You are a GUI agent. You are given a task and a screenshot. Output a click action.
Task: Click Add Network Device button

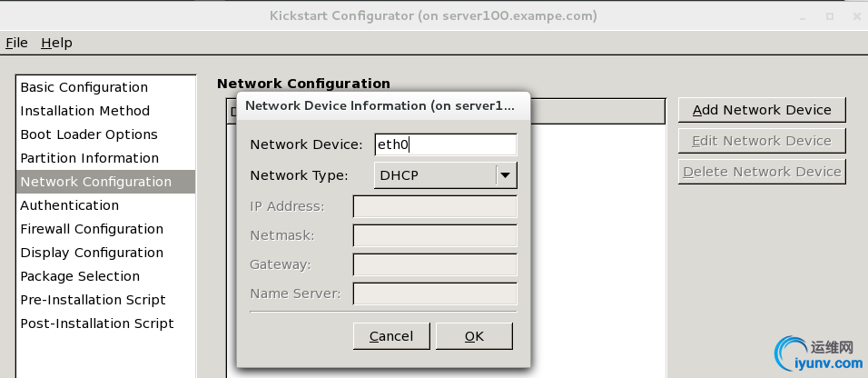pos(762,110)
